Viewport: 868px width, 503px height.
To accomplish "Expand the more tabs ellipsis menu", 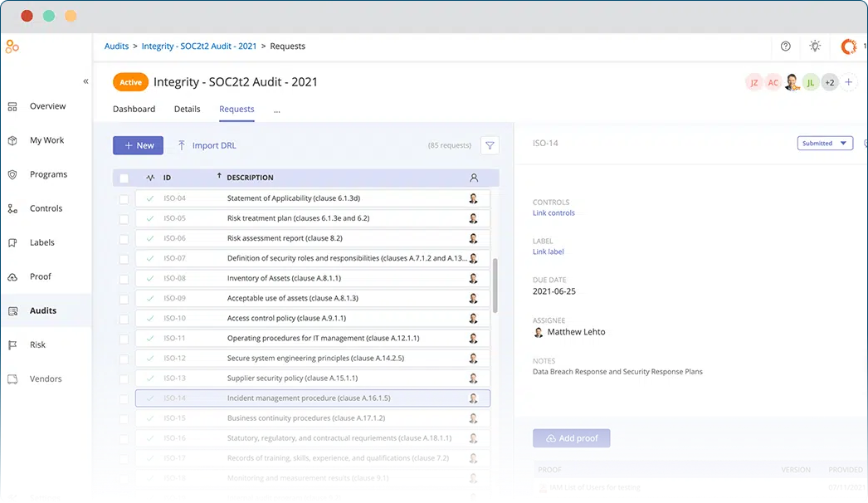I will pyautogui.click(x=276, y=110).
